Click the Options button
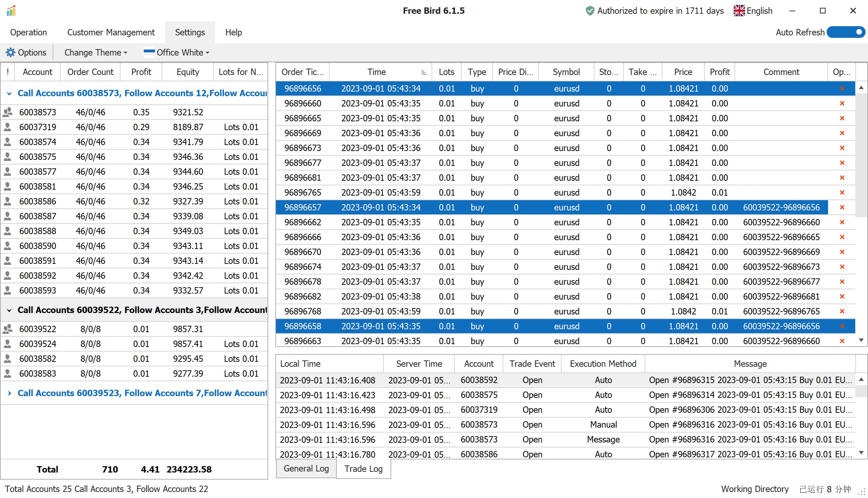Screen dimensions: 868x498 26,52
